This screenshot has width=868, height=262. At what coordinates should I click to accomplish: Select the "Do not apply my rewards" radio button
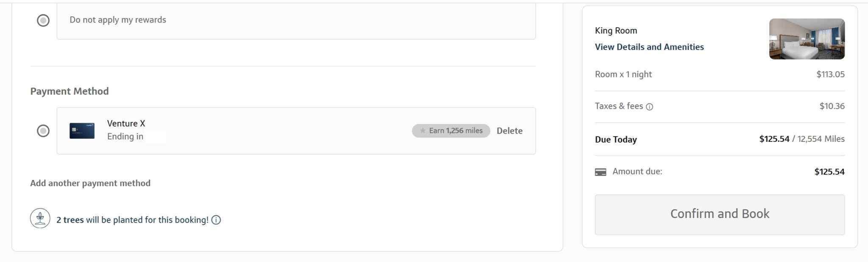point(43,20)
